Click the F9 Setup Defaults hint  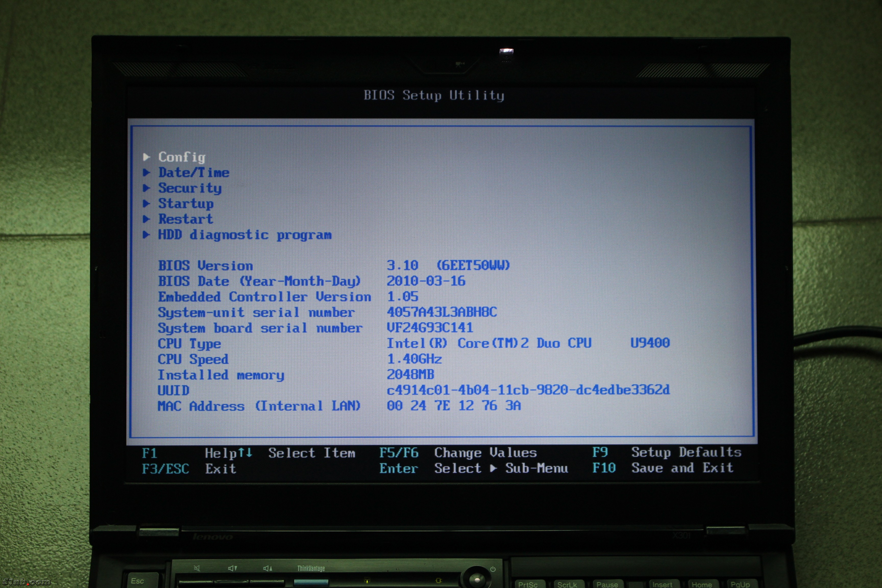click(x=667, y=452)
